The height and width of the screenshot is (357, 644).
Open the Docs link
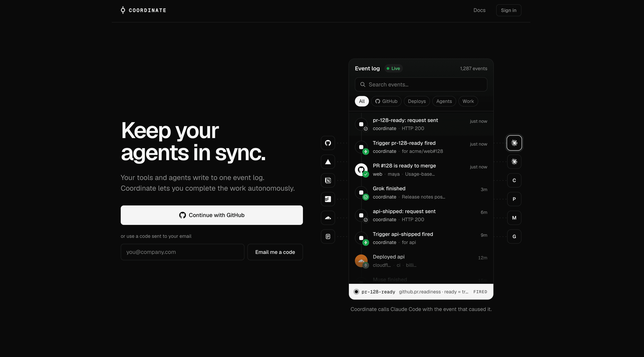pyautogui.click(x=479, y=10)
